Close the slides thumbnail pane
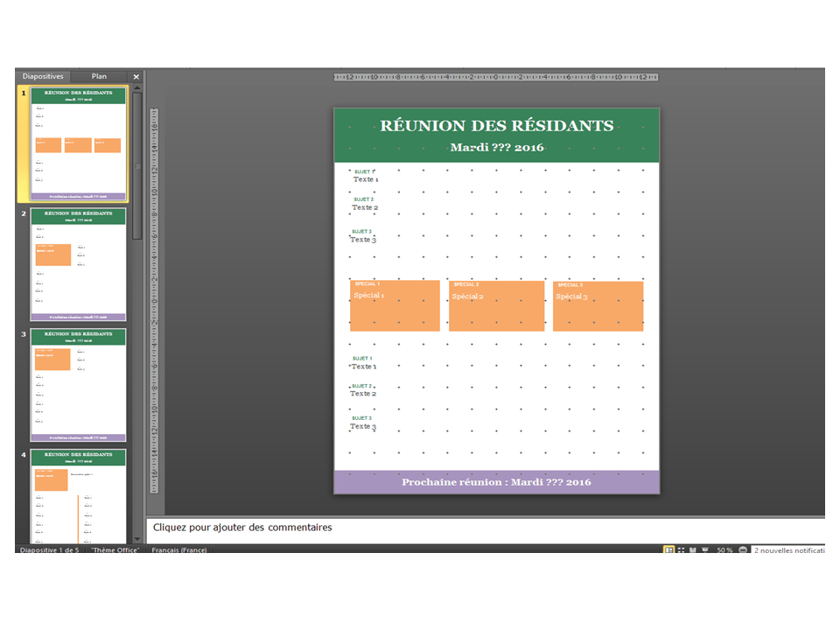Viewport: 840px width, 630px height. point(136,77)
